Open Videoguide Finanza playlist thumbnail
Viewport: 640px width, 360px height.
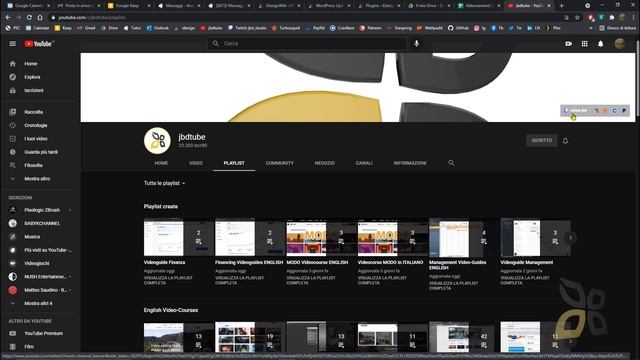[179, 238]
